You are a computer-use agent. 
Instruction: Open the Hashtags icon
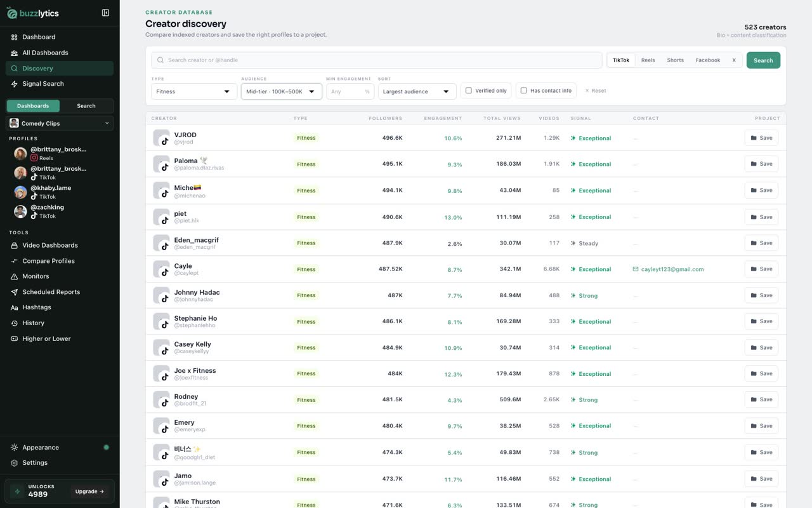(14, 307)
